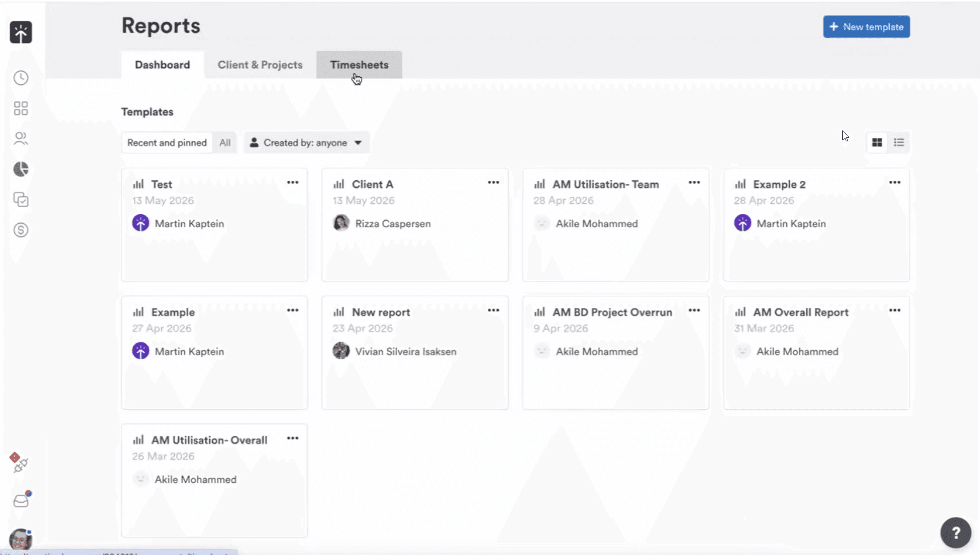This screenshot has height=555, width=980.
Task: Click the '26 Mar 2026' date text
Action: pyautogui.click(x=163, y=456)
